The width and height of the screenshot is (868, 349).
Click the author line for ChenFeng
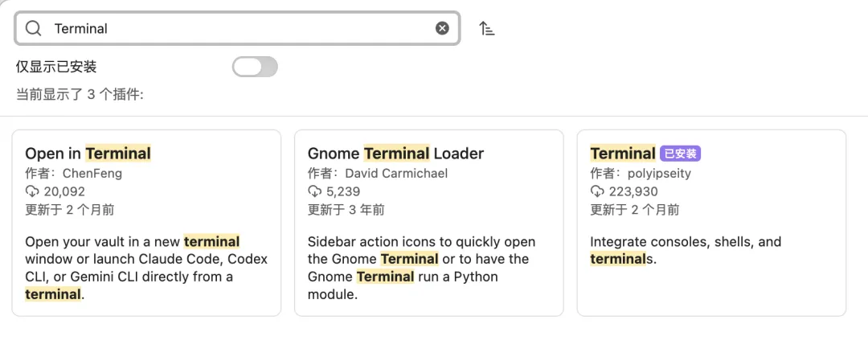pyautogui.click(x=73, y=173)
